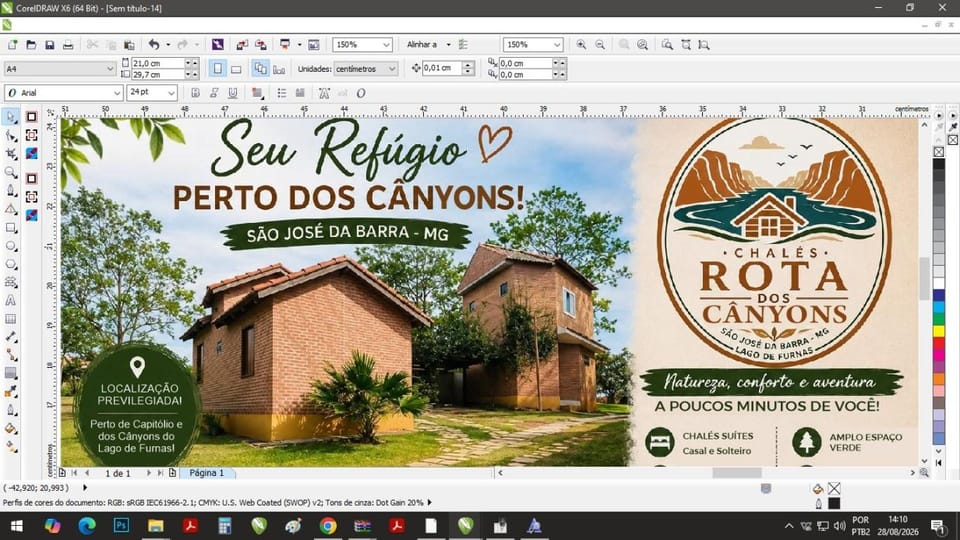Screen dimensions: 960x540
Task: Toggle underline text formatting
Action: coord(233,93)
